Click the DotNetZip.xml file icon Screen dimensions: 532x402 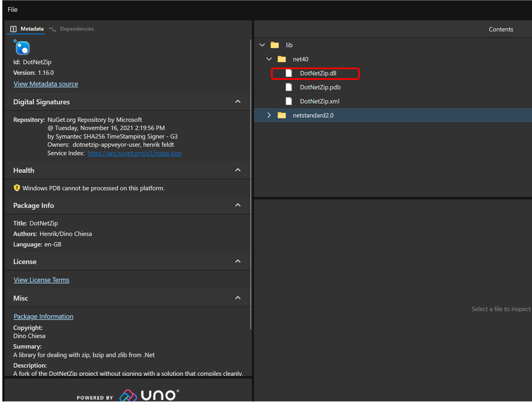tap(289, 101)
